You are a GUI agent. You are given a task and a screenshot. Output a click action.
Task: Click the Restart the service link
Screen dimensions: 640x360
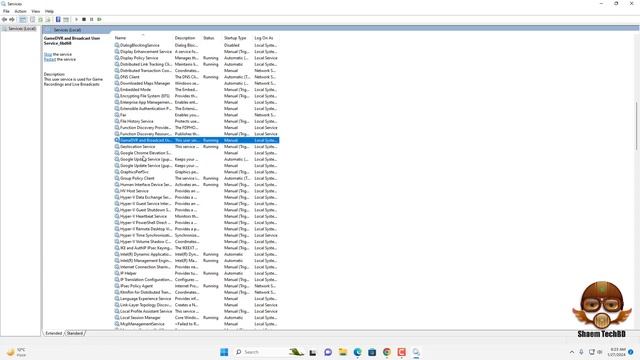click(x=50, y=59)
